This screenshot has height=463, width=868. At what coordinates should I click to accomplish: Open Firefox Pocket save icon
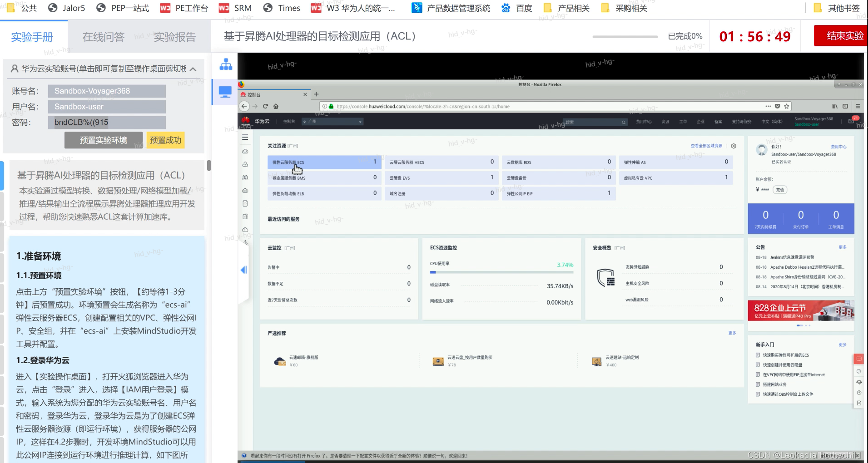click(x=778, y=106)
